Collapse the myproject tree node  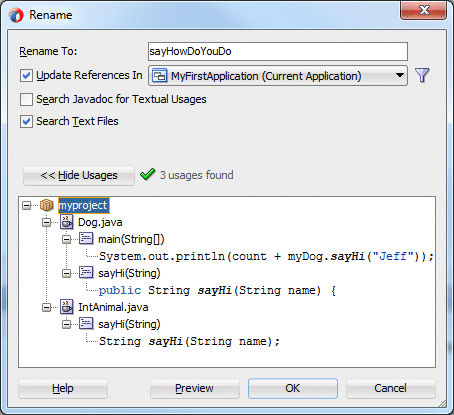(27, 205)
